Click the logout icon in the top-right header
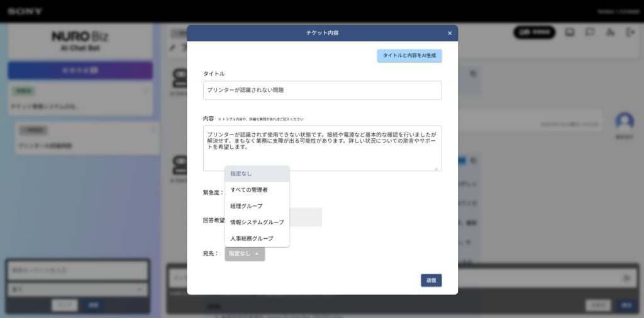The height and width of the screenshot is (318, 644). pyautogui.click(x=630, y=33)
